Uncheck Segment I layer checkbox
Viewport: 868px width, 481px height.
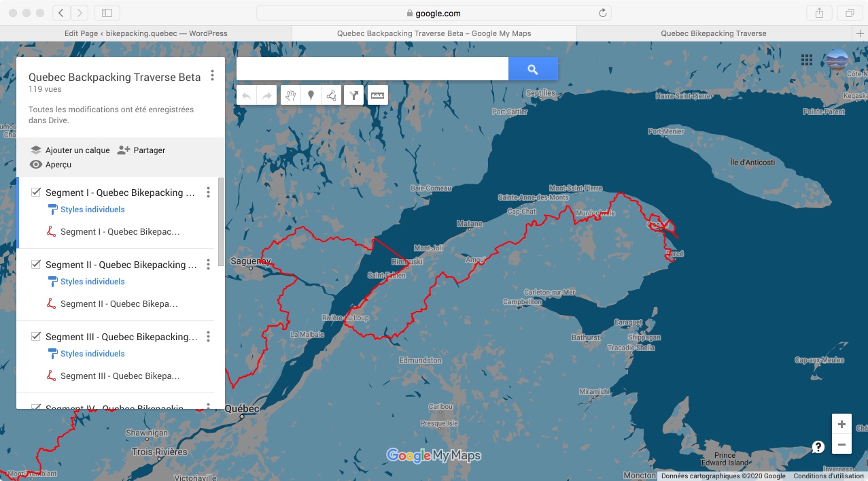tap(36, 193)
